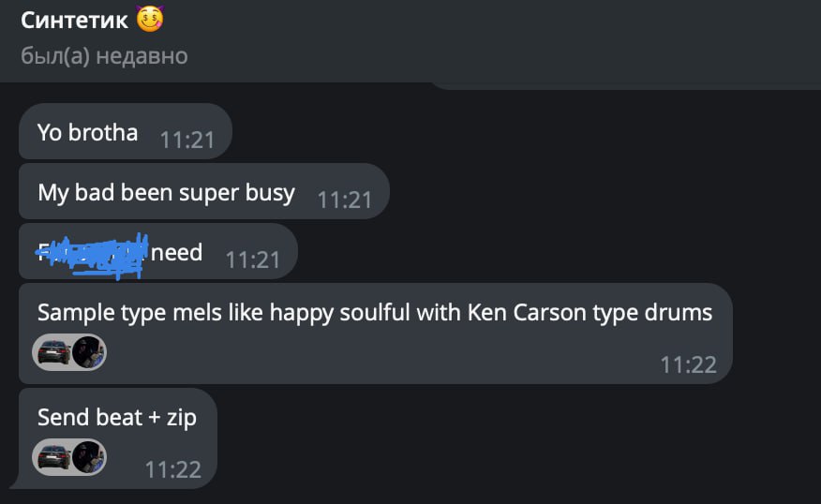Click the 11:22 timestamp on 'Send beat + zip'

tap(173, 470)
